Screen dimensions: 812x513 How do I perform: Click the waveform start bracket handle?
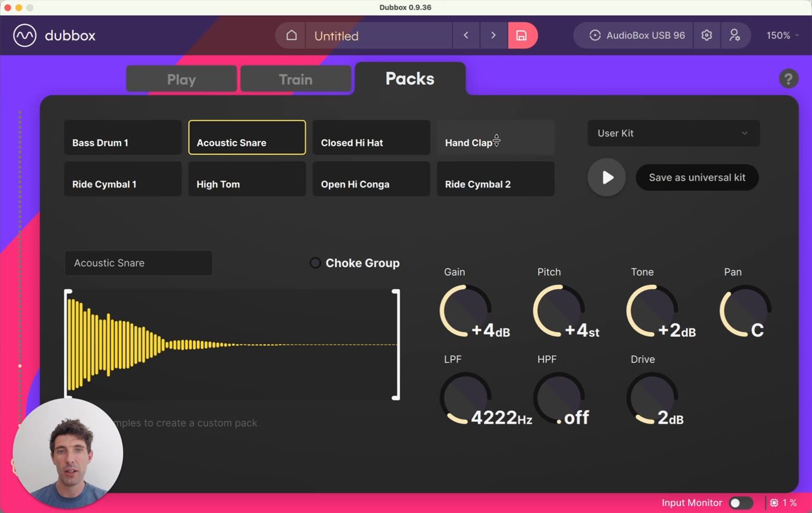click(x=68, y=345)
